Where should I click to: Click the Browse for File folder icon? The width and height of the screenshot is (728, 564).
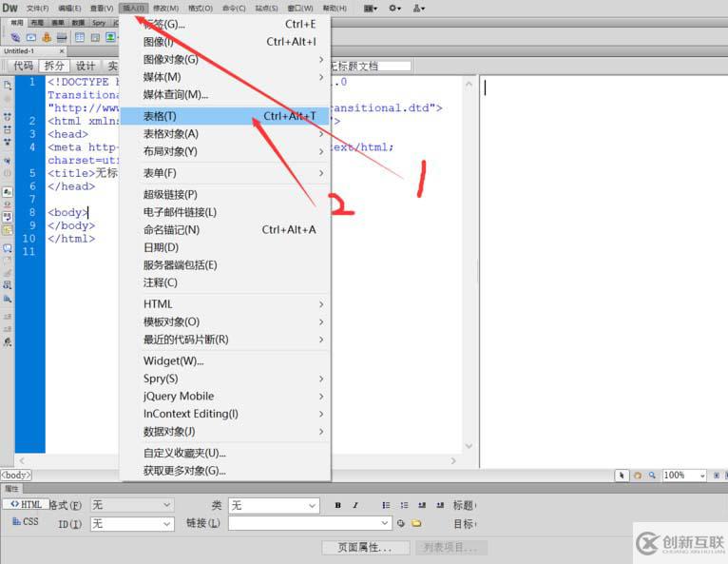point(416,523)
